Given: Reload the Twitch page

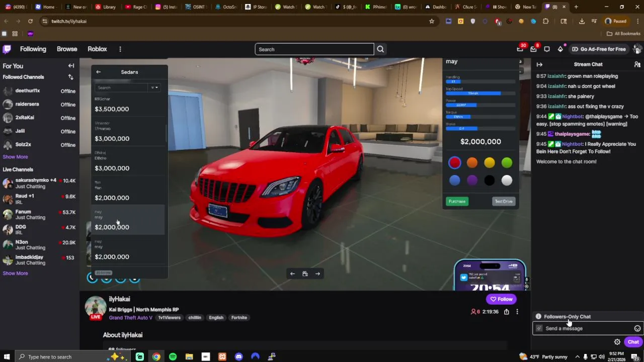Looking at the screenshot, I should [30, 21].
